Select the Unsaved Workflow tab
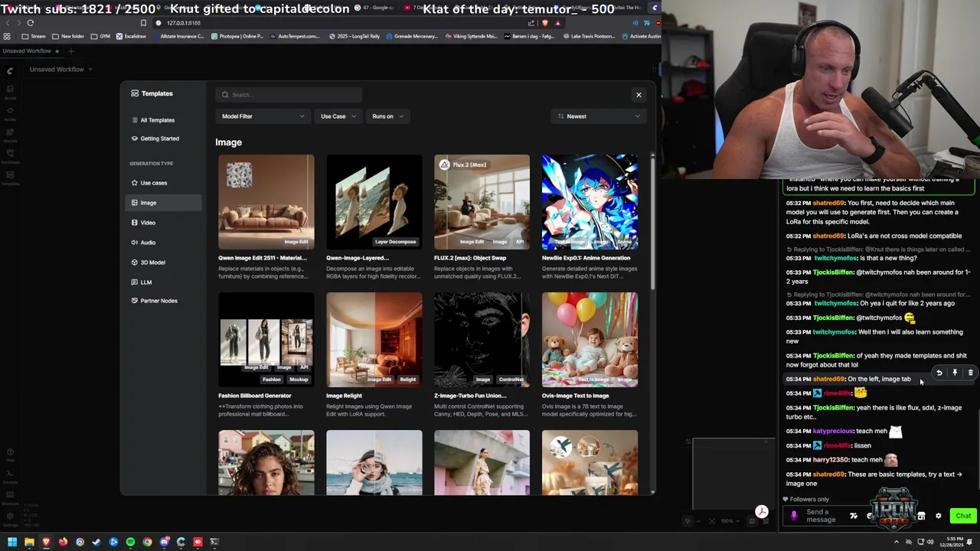The width and height of the screenshot is (980, 551). tap(31, 51)
